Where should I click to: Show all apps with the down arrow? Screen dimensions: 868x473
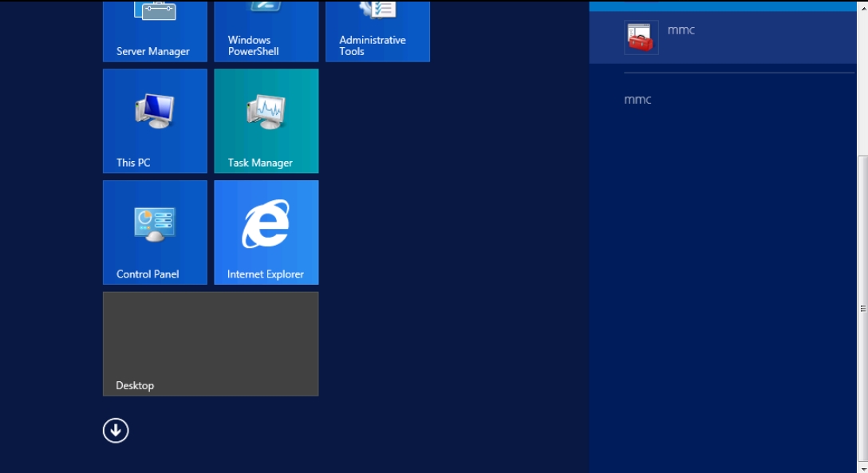[x=116, y=431]
